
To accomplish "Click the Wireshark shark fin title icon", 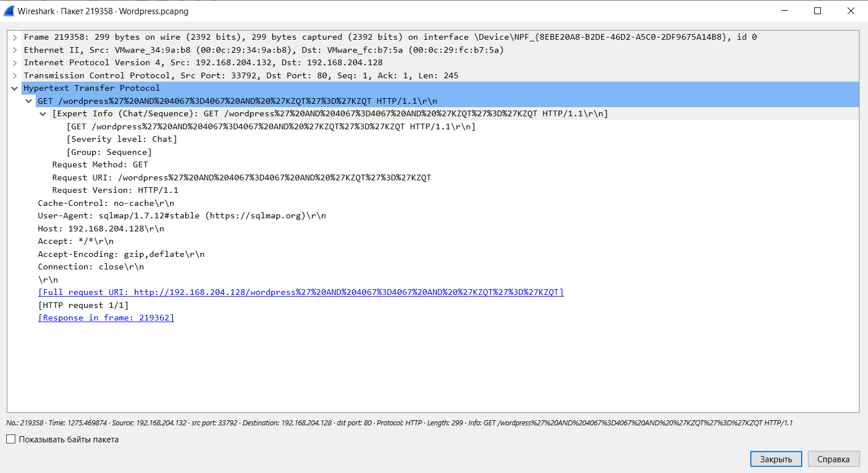I will 9,11.
